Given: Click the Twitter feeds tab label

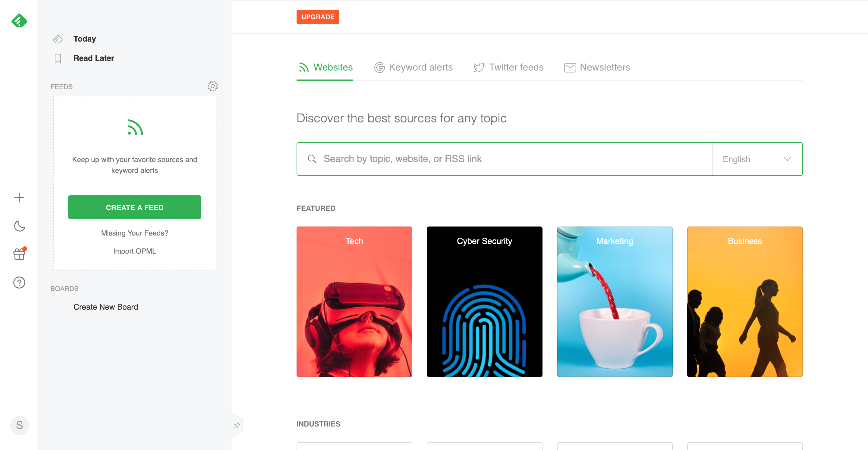Looking at the screenshot, I should [515, 67].
